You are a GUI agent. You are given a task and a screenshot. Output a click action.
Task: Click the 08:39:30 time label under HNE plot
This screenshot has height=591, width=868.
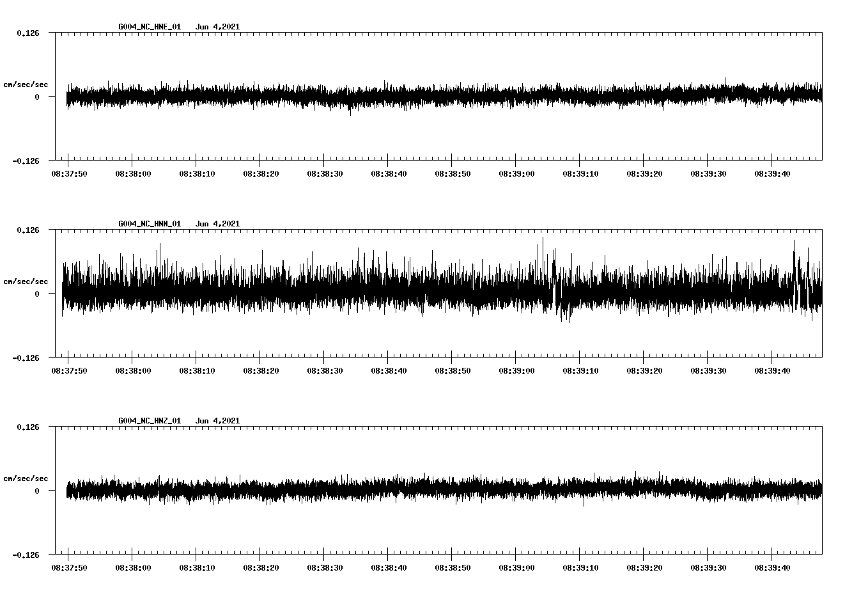pyautogui.click(x=708, y=174)
